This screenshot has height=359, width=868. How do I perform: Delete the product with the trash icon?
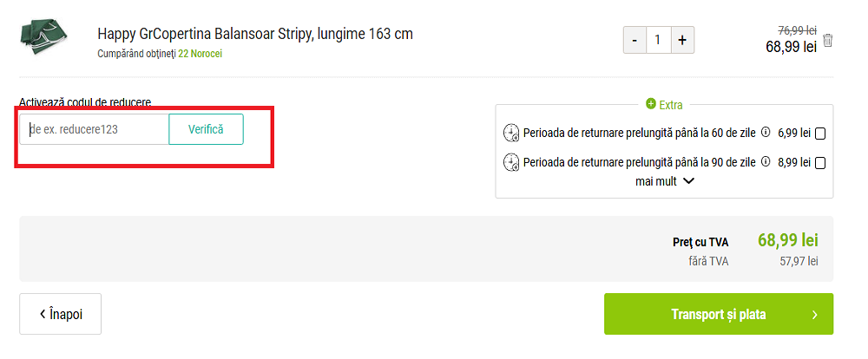[828, 40]
